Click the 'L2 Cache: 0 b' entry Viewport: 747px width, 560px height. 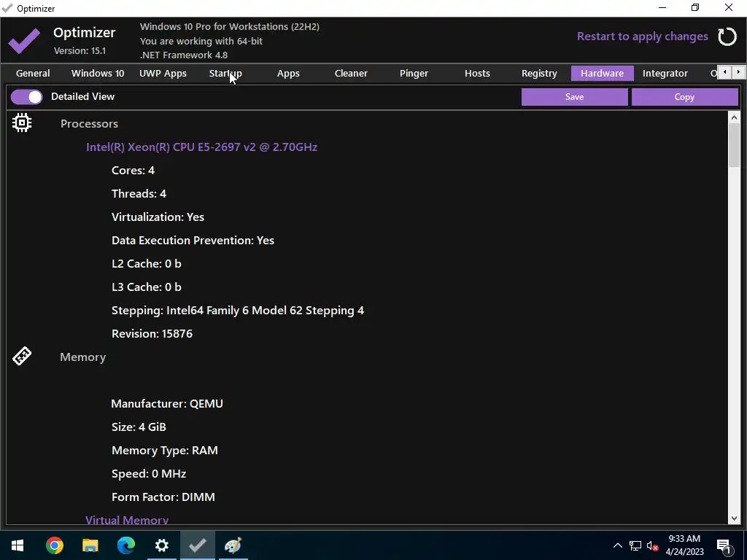(x=146, y=264)
